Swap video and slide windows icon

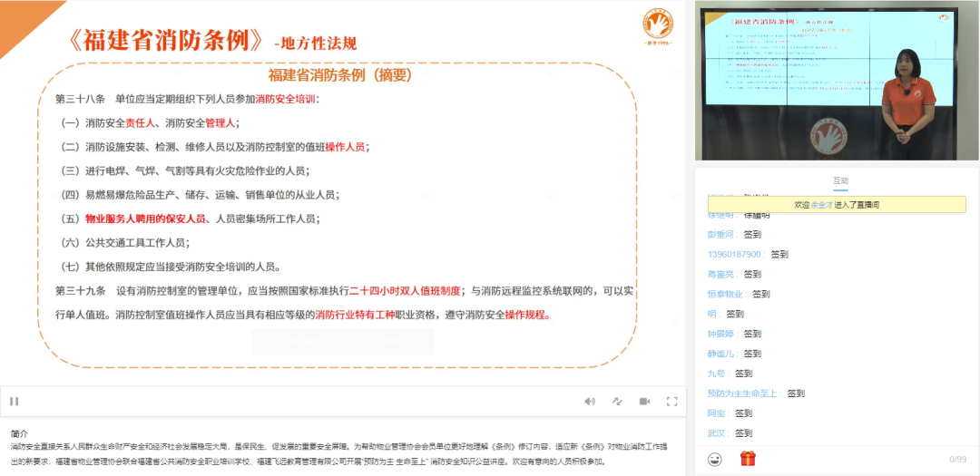coord(617,401)
